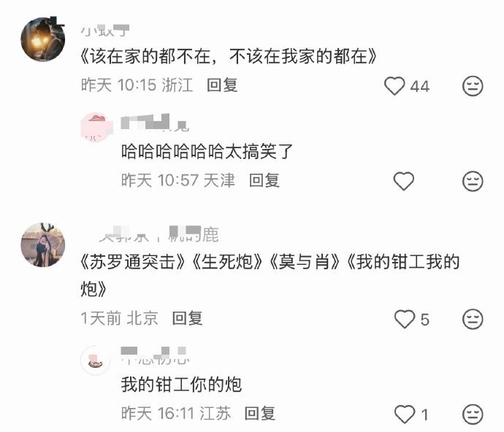504x432 pixels.
Task: Tap dislike face on the Tianjin reply
Action: click(x=473, y=181)
